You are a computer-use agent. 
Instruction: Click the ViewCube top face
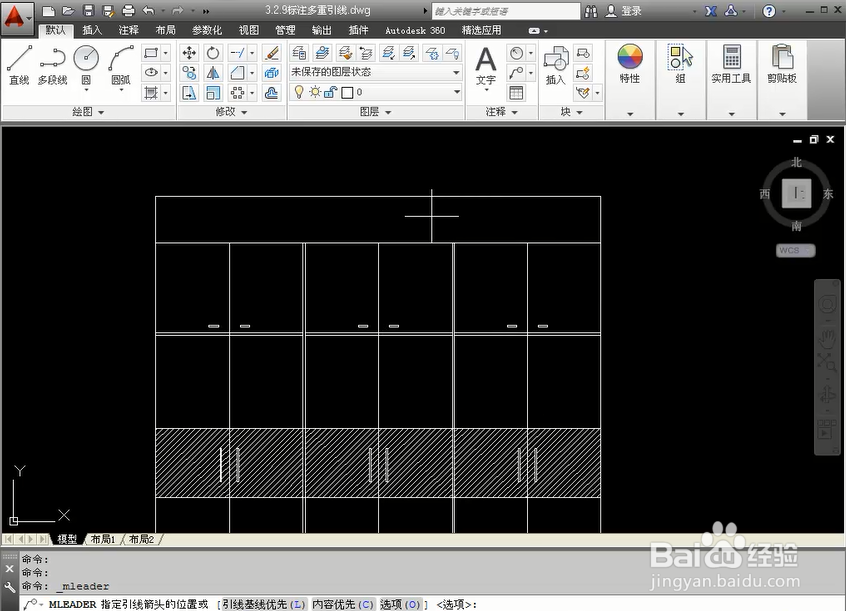796,193
